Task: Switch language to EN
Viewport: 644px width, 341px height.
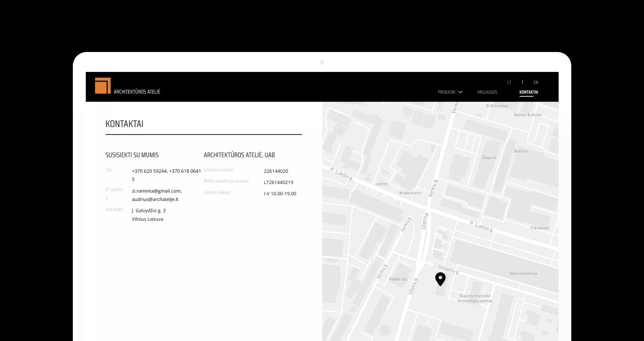Action: tap(536, 82)
